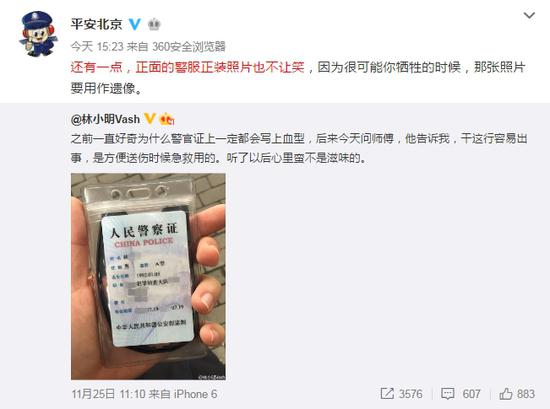
Task: Click the comment count 607
Action: pyautogui.click(x=471, y=394)
